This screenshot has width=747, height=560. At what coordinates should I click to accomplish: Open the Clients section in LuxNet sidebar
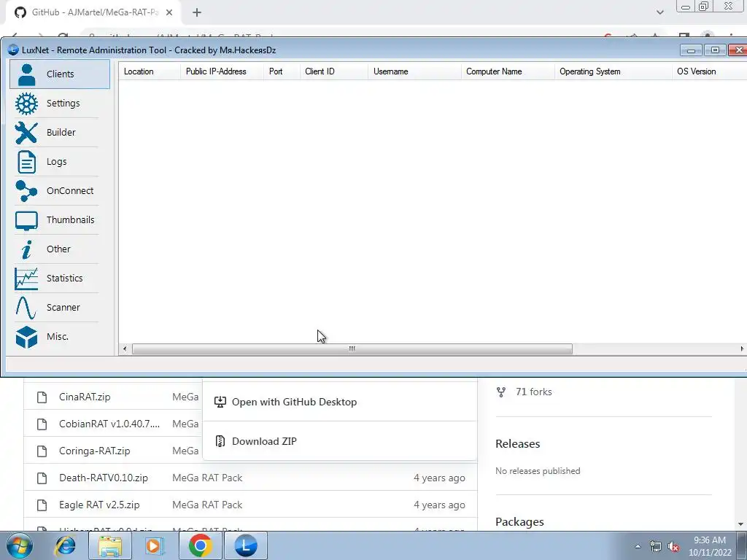[60, 74]
